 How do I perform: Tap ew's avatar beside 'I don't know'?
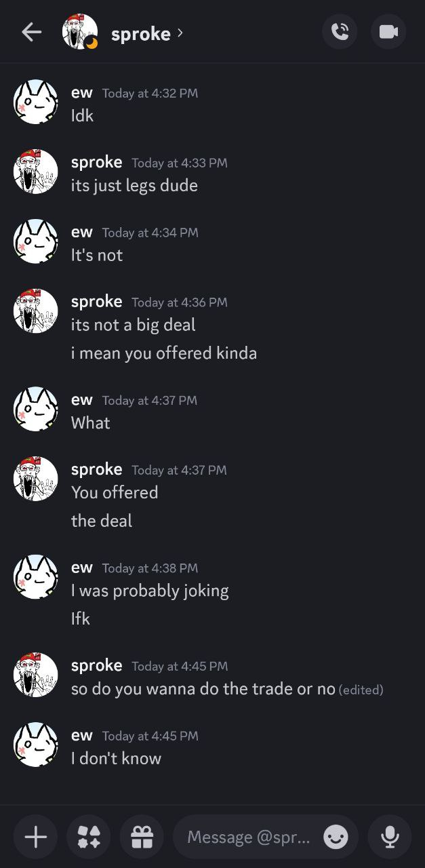(36, 745)
